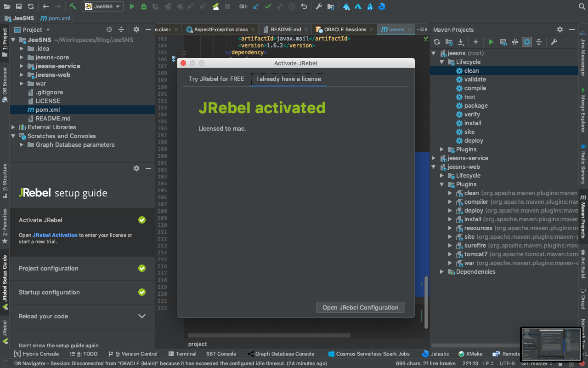Open the Terminal tool window tab
Viewport: 588px width, 368px height.
[182, 354]
